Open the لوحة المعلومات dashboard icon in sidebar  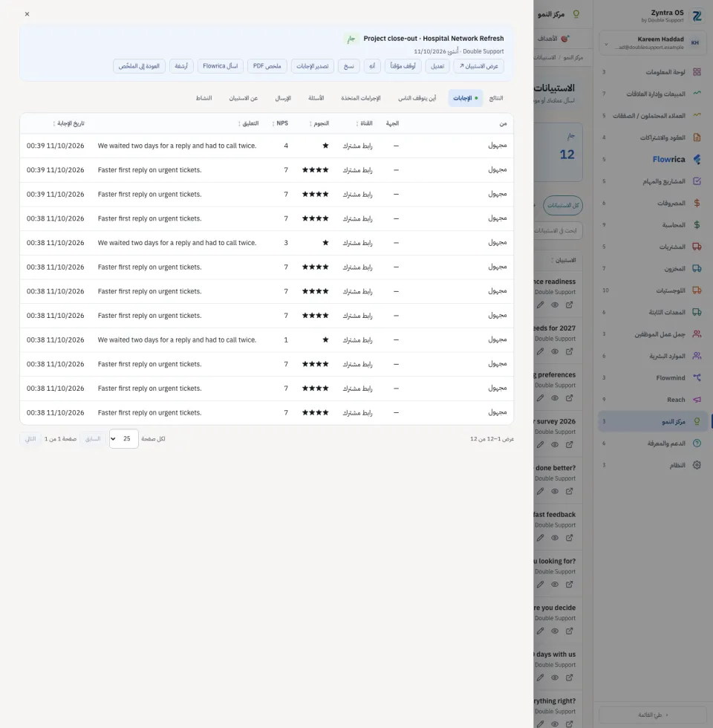click(697, 72)
